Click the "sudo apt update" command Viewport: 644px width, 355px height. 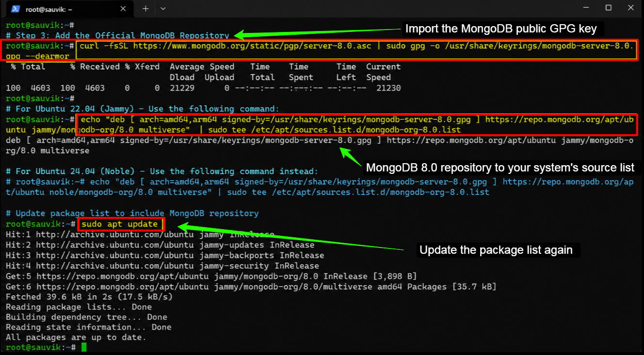click(x=120, y=224)
